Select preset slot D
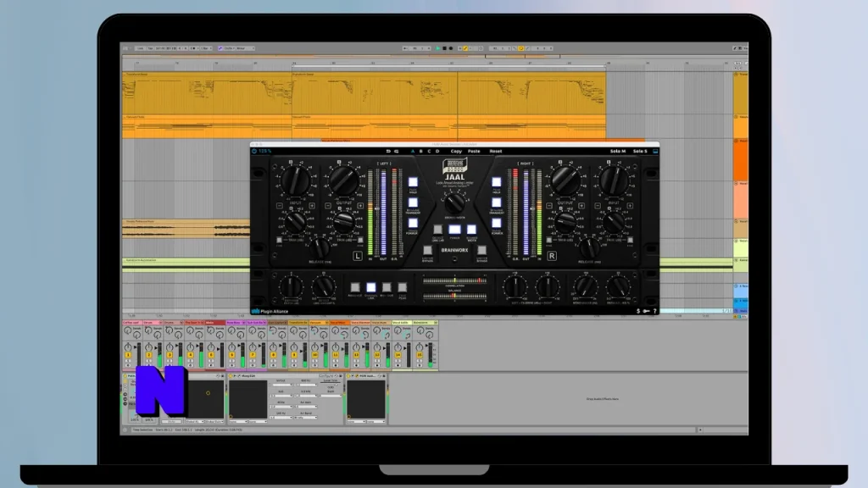The height and width of the screenshot is (488, 868). [x=437, y=151]
